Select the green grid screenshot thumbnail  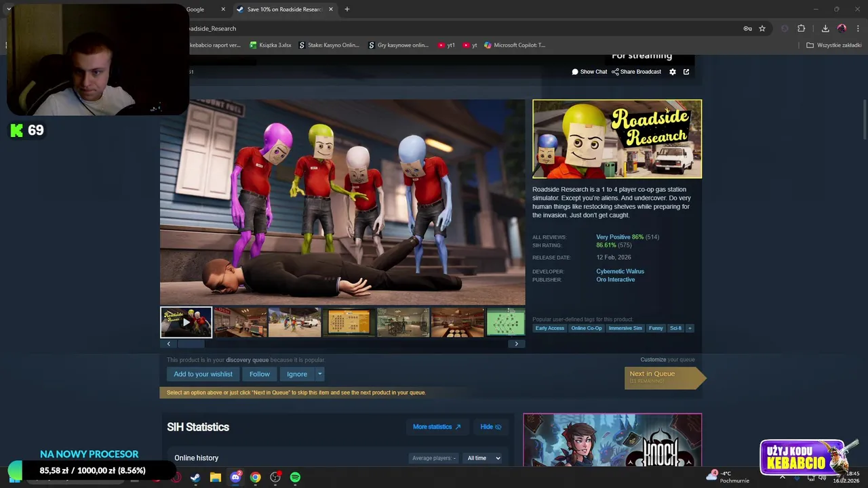click(506, 323)
